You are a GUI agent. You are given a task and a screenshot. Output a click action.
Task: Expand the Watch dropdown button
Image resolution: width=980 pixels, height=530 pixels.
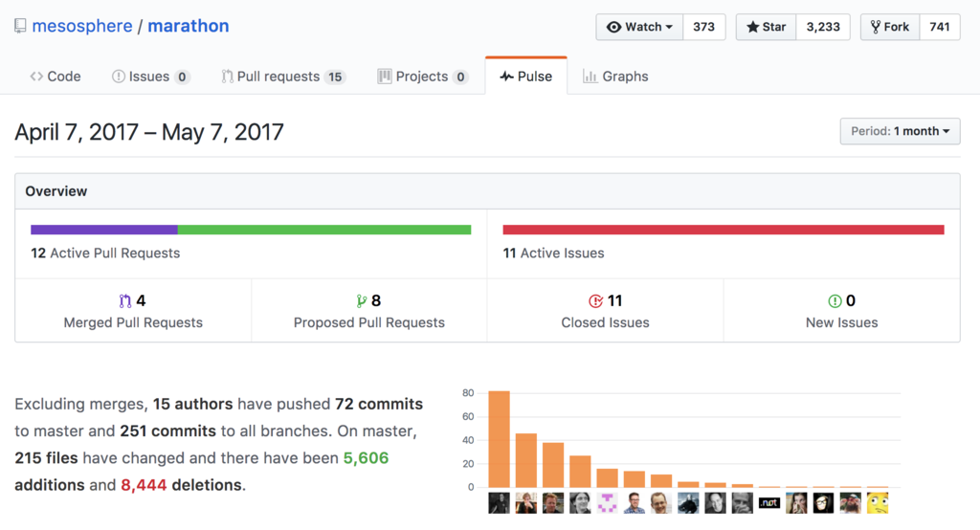point(639,27)
